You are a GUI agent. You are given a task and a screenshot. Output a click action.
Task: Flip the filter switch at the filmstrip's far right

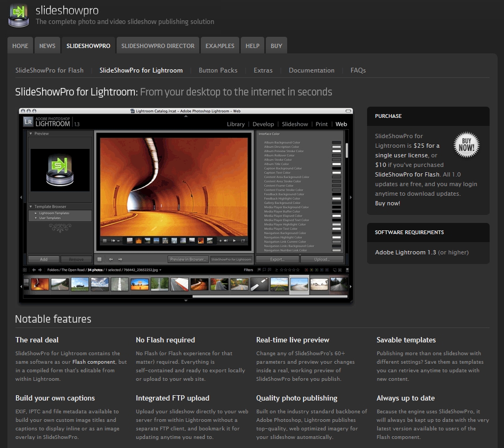(x=347, y=270)
